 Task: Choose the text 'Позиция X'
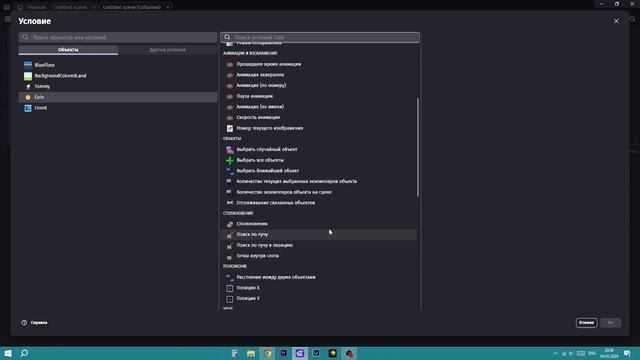[248, 288]
